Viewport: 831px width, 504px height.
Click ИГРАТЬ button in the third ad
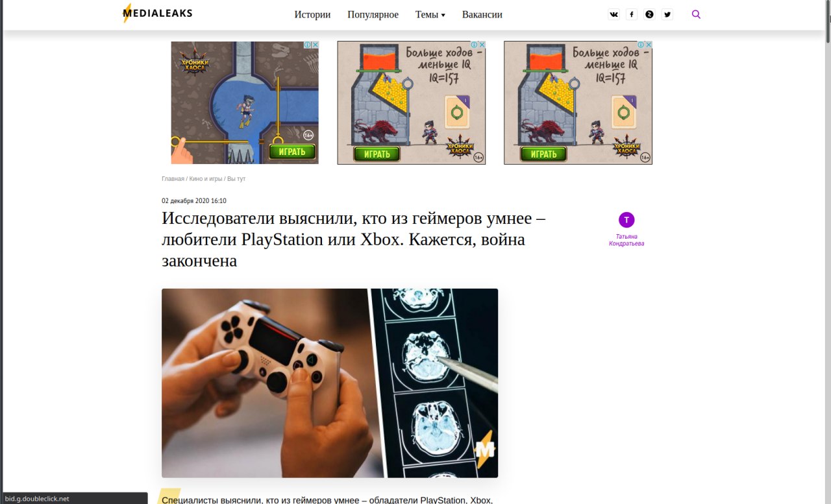(543, 154)
